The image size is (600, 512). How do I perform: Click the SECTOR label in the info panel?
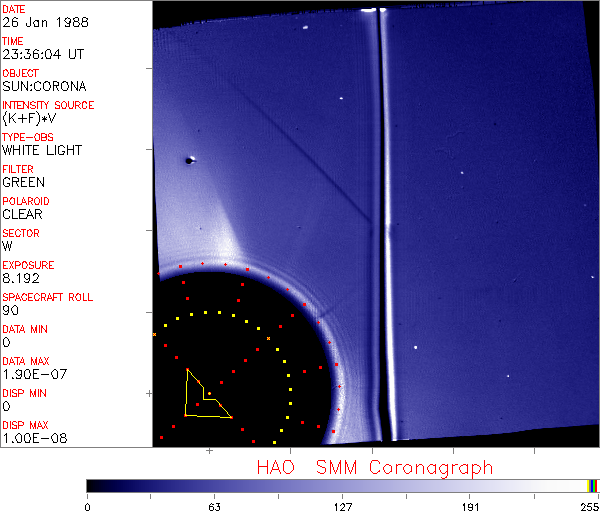[x=20, y=233]
